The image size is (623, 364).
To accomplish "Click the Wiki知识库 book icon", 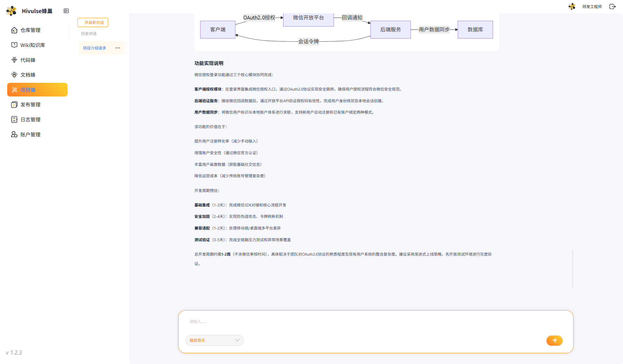I will point(14,45).
